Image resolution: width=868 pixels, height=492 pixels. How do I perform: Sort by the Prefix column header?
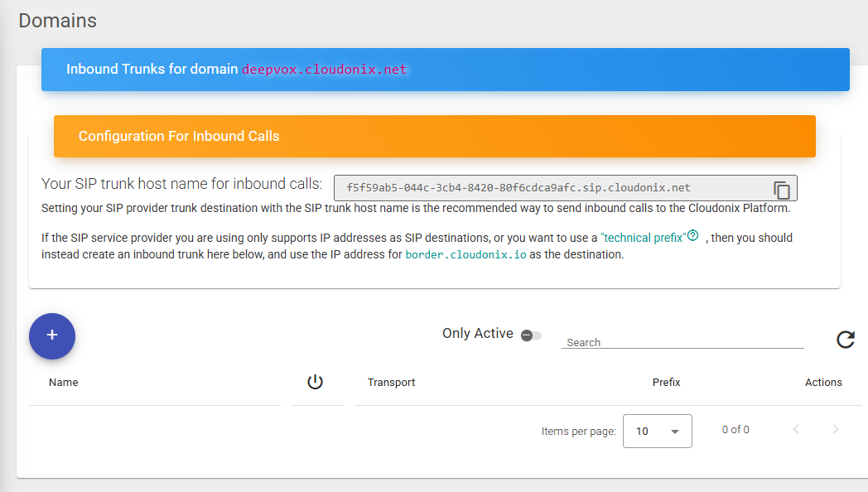point(666,383)
